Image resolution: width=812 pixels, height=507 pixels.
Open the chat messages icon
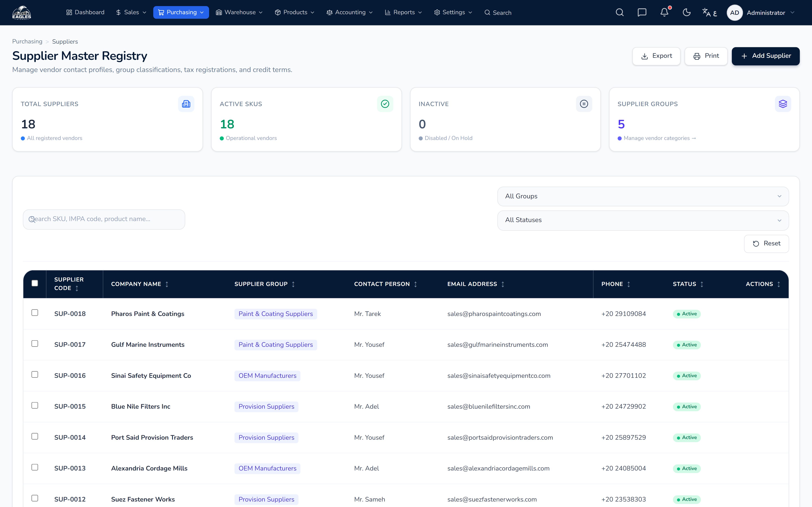(x=642, y=12)
